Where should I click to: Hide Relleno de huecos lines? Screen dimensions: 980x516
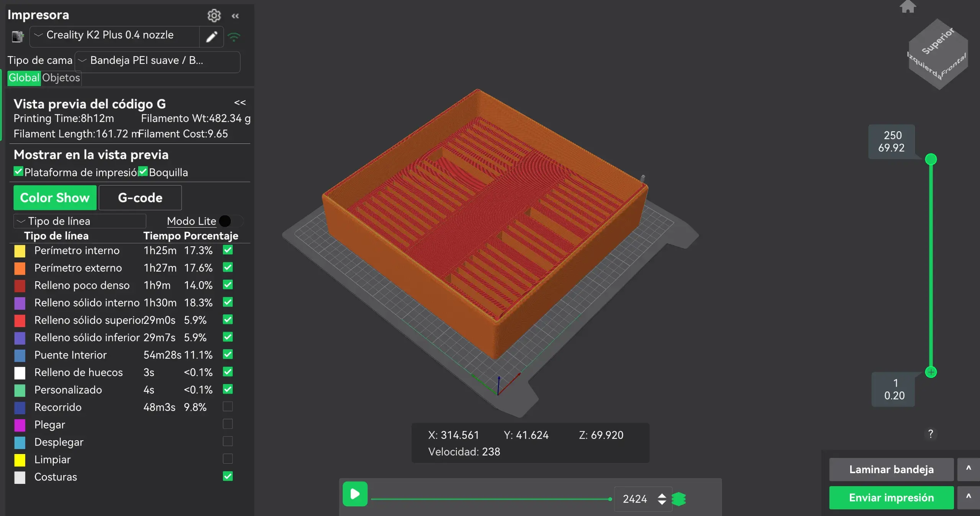click(x=228, y=372)
